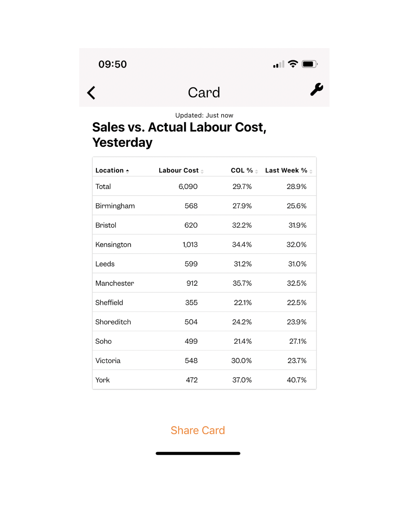Tap the cellular signal bars icon
420x507 pixels.
(x=279, y=64)
